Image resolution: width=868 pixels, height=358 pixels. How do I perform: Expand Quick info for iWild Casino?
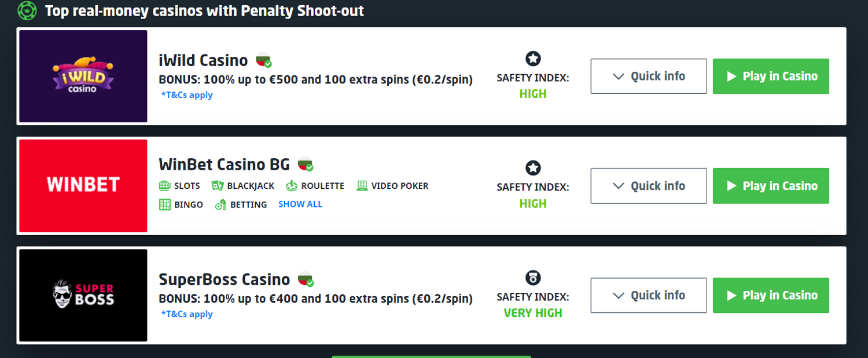point(648,76)
